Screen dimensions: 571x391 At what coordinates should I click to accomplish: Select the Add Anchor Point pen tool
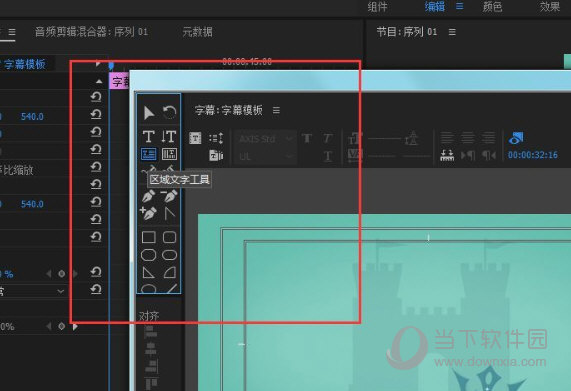tap(149, 214)
